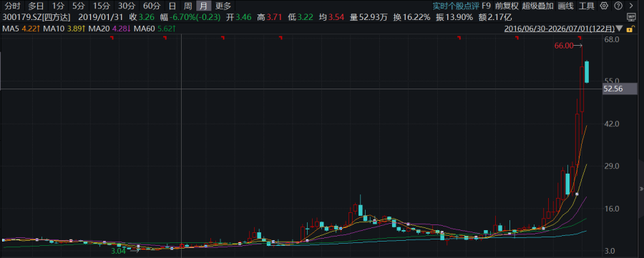Click red flag marker above 66.00 peak

tap(580, 38)
